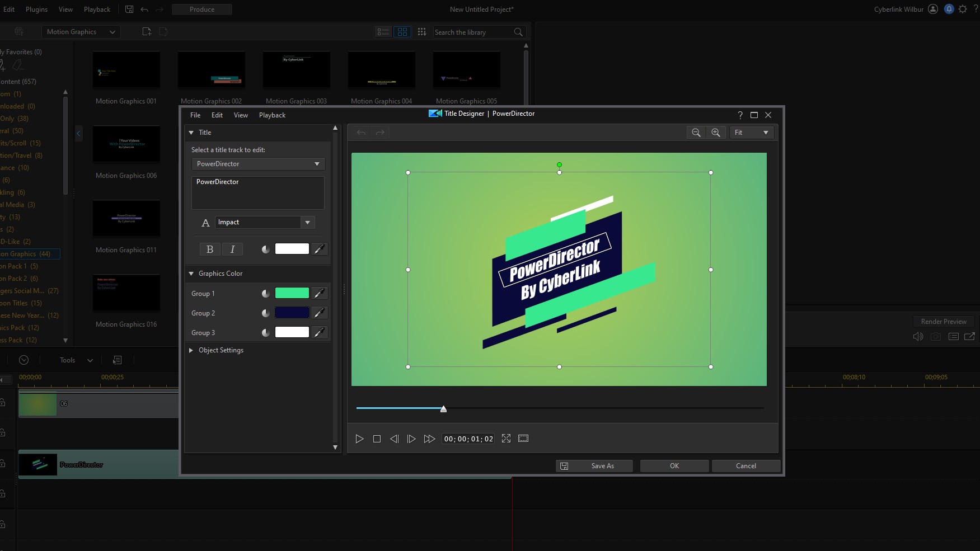The width and height of the screenshot is (980, 551).
Task: Toggle Italic text formatting
Action: point(232,249)
